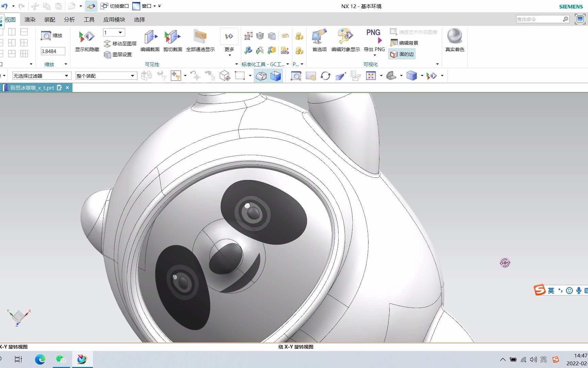Click the Touch mode hand icon in quick access

(91, 6)
